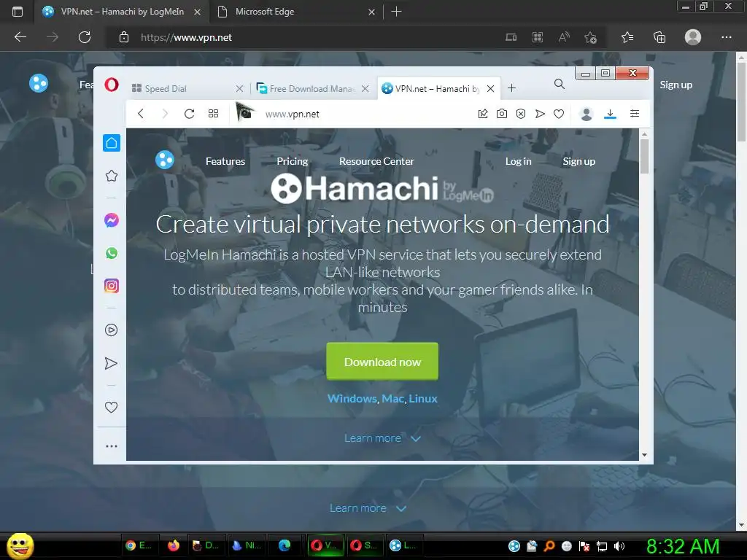Image resolution: width=747 pixels, height=560 pixels.
Task: Open Opera sidebar bookmarks star
Action: point(112,176)
